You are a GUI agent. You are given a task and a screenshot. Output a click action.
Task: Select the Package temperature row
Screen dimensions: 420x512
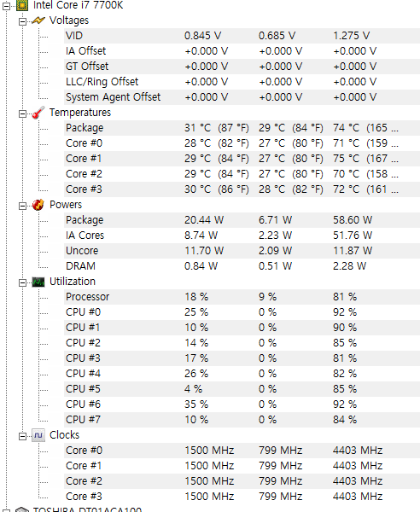[x=242, y=128]
